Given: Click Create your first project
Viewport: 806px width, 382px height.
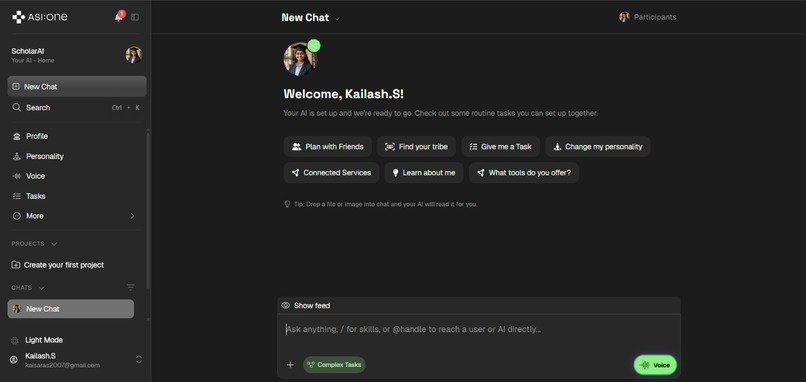Looking at the screenshot, I should coord(58,265).
